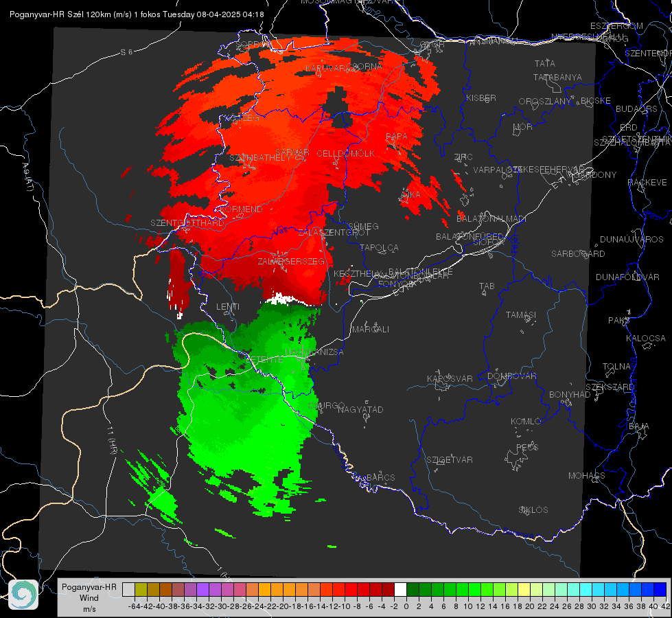Pick the purple swatch between -34 and -32
The width and height of the screenshot is (672, 618).
(202, 590)
